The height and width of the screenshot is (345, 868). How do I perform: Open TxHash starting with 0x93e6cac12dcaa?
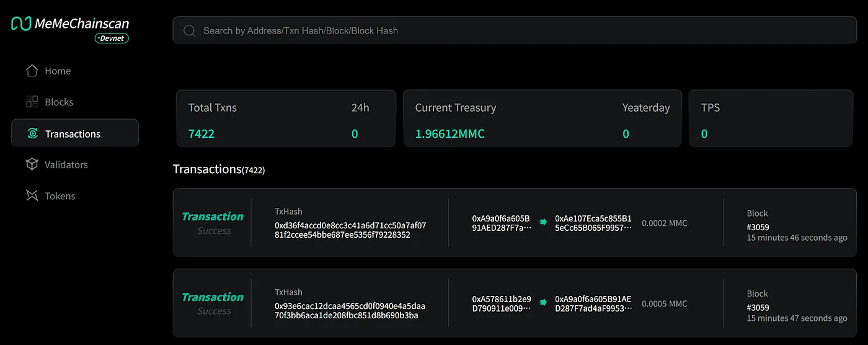[x=350, y=311]
